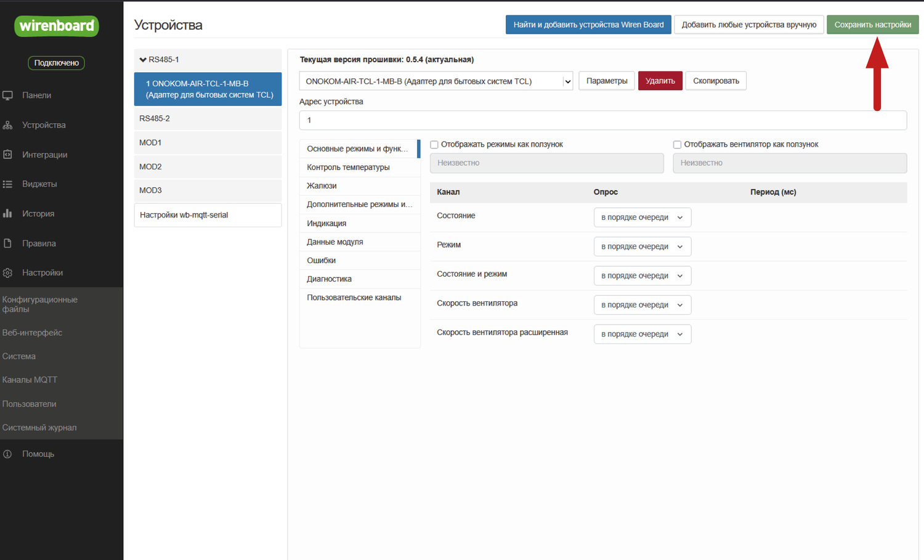Click the Настройки gear icon

[x=7, y=273]
